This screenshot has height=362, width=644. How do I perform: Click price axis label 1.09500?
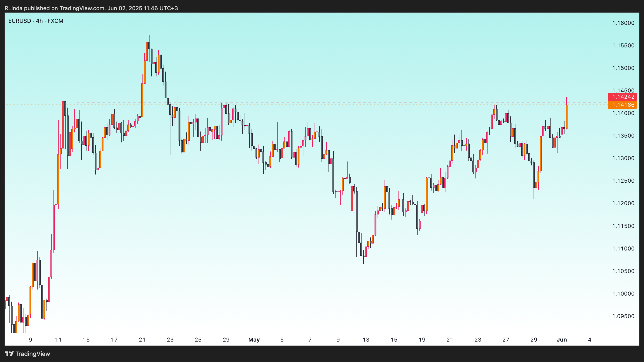(623, 316)
